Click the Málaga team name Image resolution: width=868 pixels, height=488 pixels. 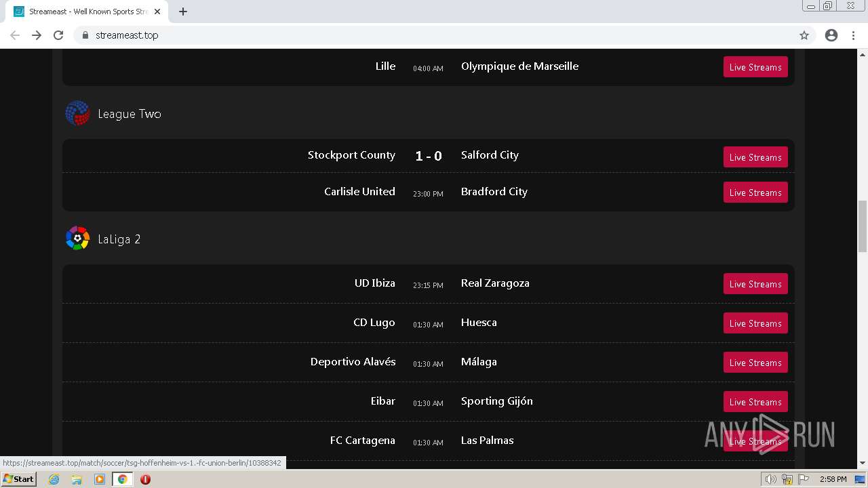[479, 362]
